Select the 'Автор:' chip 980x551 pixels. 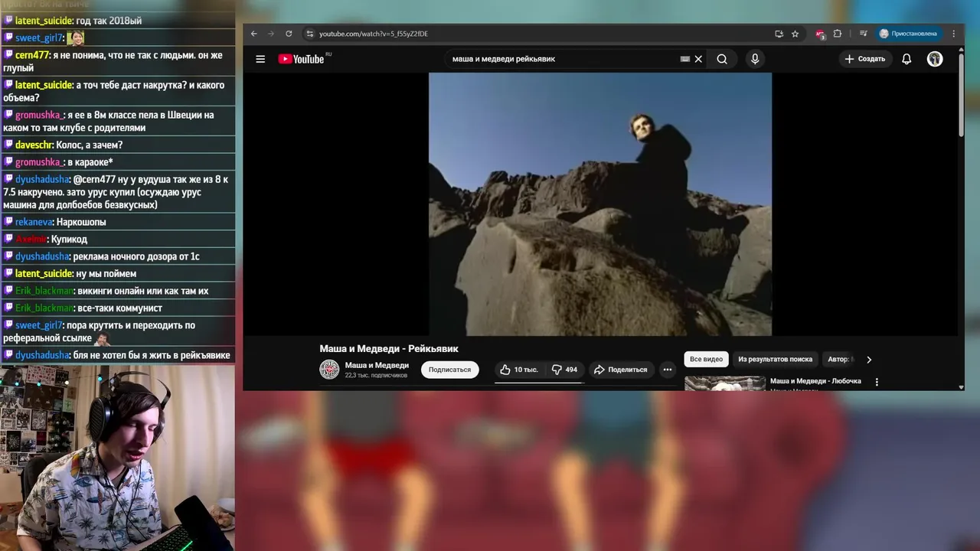coord(839,359)
